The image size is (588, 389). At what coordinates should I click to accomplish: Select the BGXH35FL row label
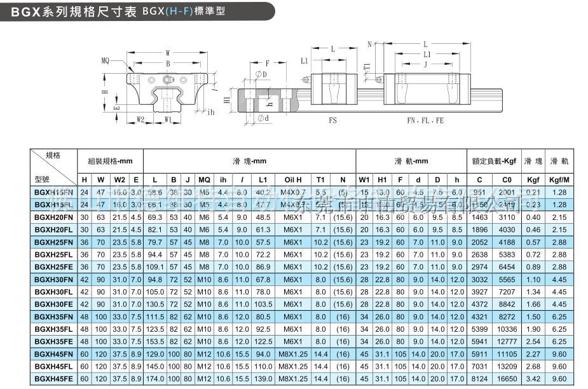(53, 329)
